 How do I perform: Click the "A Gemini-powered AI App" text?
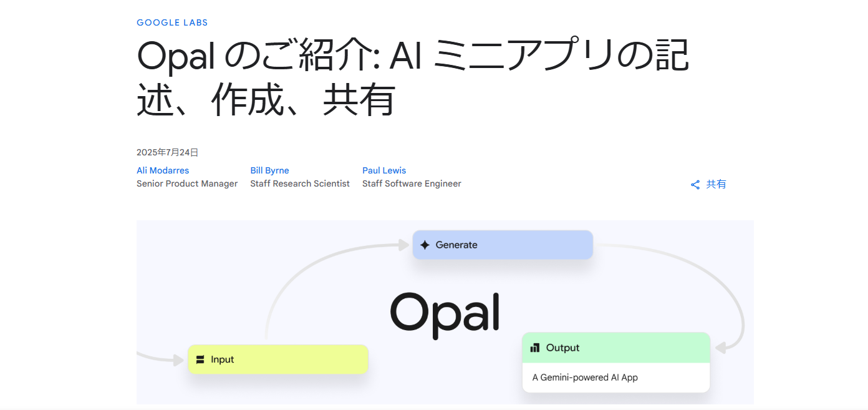pyautogui.click(x=585, y=378)
